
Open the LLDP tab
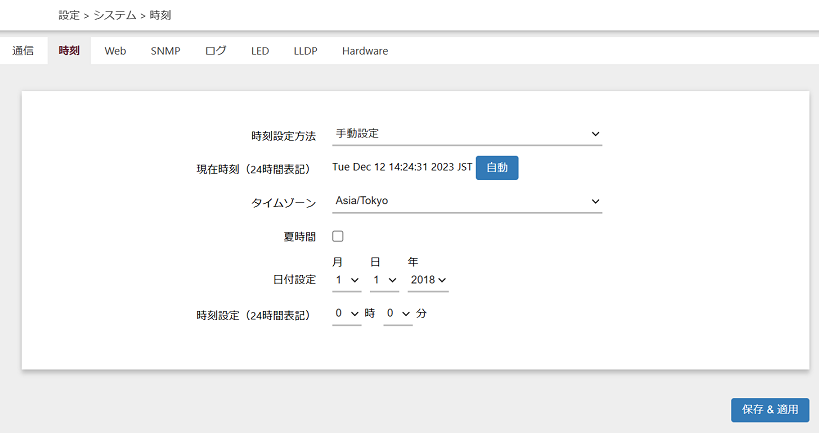tap(305, 51)
